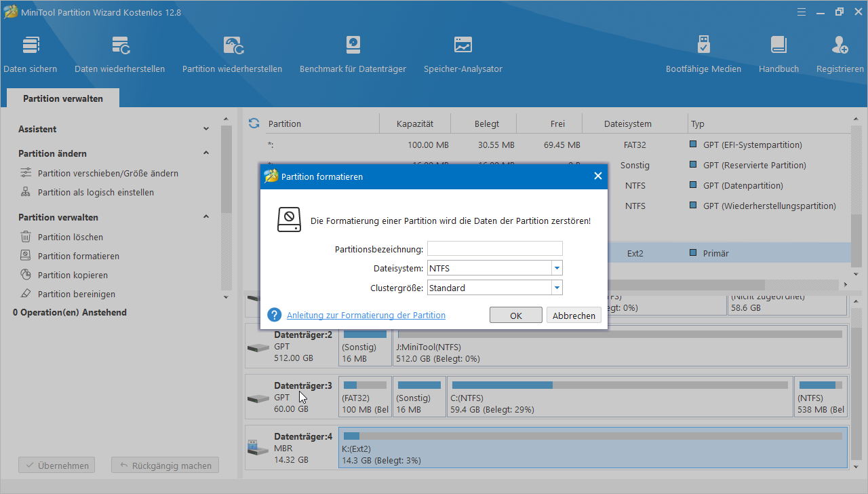Open Speicher-Analysator
This screenshot has height=494, width=868.
463,54
